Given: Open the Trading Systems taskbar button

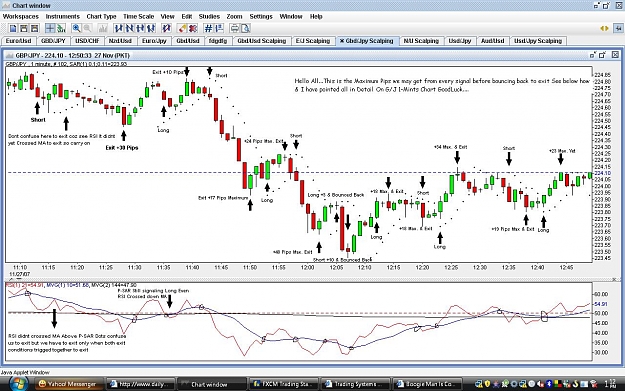Looking at the screenshot, I should tap(356, 384).
